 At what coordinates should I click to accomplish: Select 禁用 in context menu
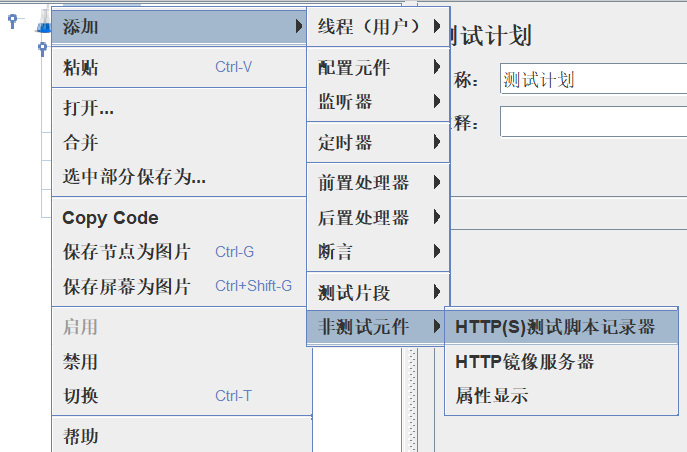click(181, 362)
